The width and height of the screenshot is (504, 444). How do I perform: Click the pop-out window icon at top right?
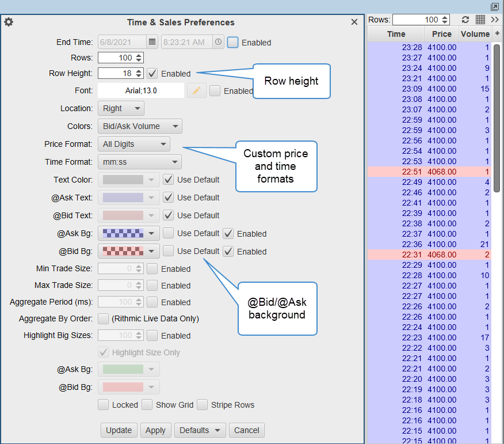[495, 6]
